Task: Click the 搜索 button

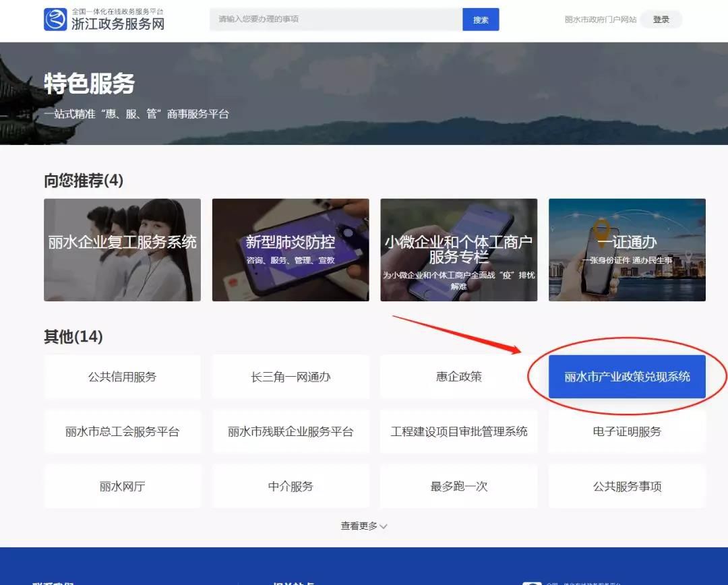Action: click(481, 20)
